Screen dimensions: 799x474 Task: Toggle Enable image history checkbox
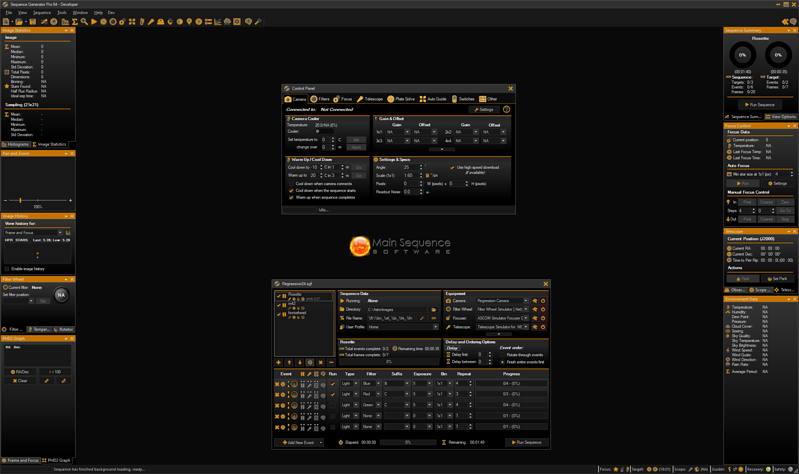pos(7,269)
